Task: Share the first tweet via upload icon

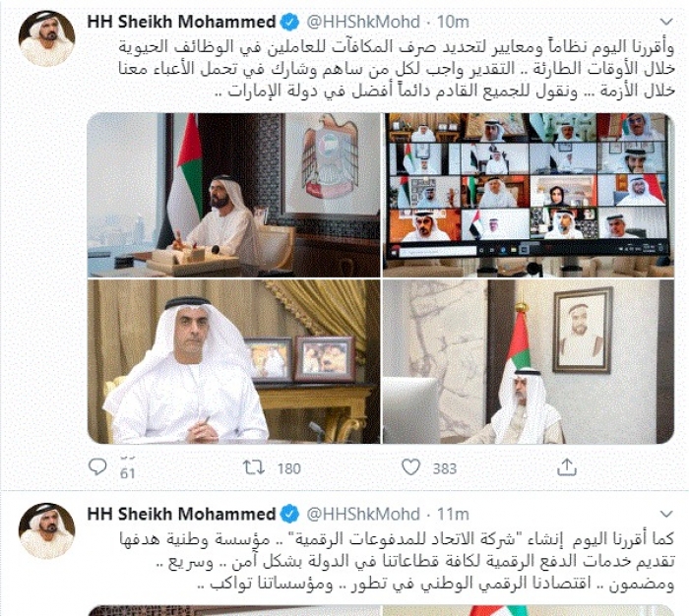Action: 566,467
